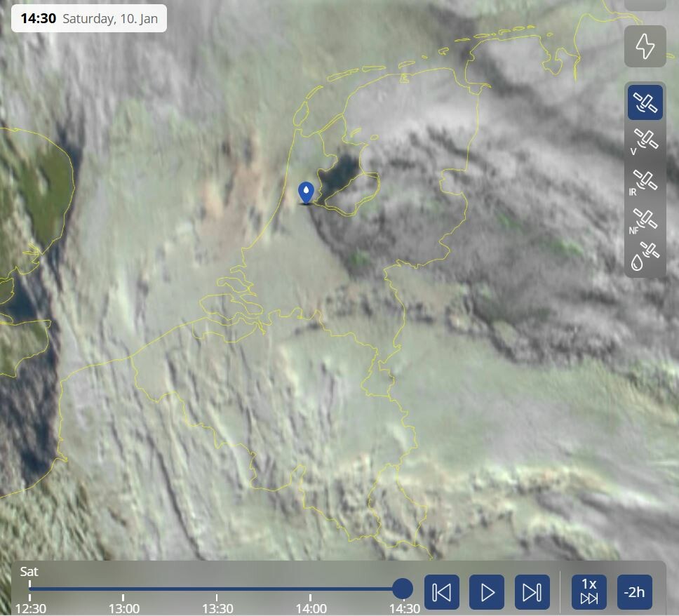Change the 1x playback speed
Image resolution: width=679 pixels, height=616 pixels.
pos(589,592)
